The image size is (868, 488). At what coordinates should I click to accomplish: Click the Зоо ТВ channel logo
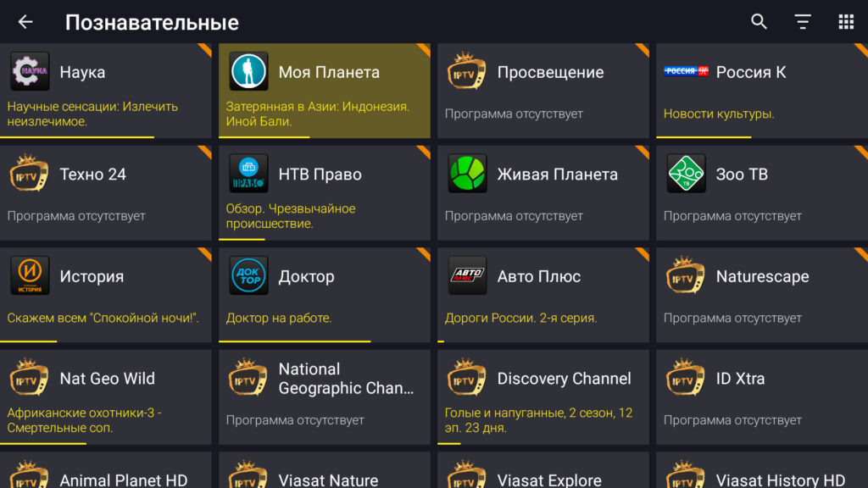(x=686, y=173)
